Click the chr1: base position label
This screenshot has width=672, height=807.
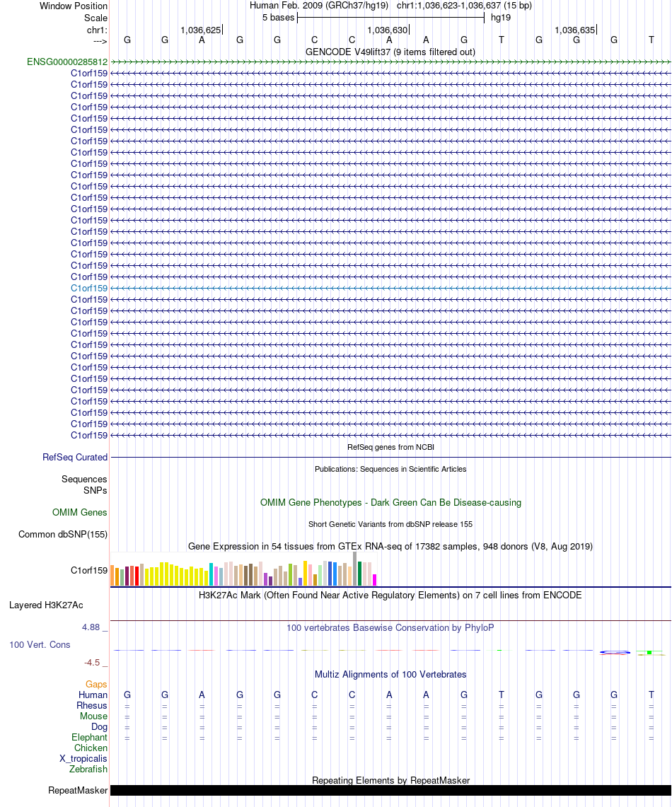click(x=97, y=30)
